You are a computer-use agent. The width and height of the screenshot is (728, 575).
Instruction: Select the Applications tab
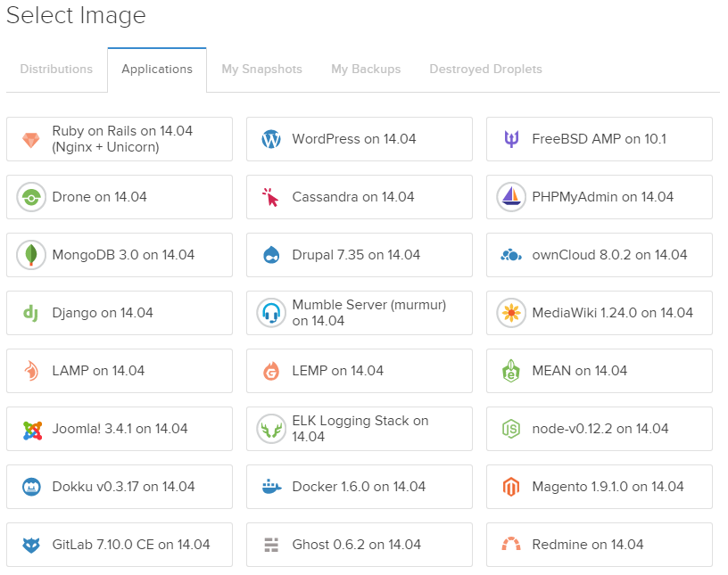[x=157, y=70]
